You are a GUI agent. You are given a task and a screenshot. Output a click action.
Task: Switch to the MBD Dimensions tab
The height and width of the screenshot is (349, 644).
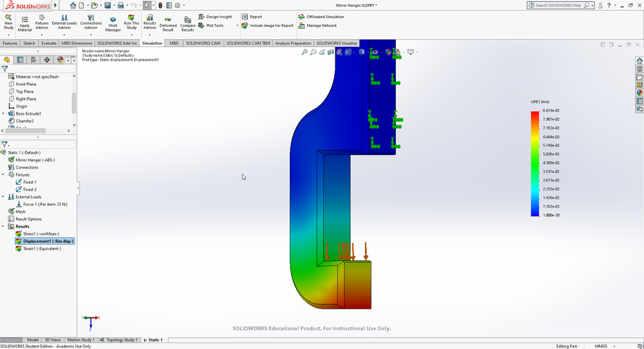click(76, 43)
